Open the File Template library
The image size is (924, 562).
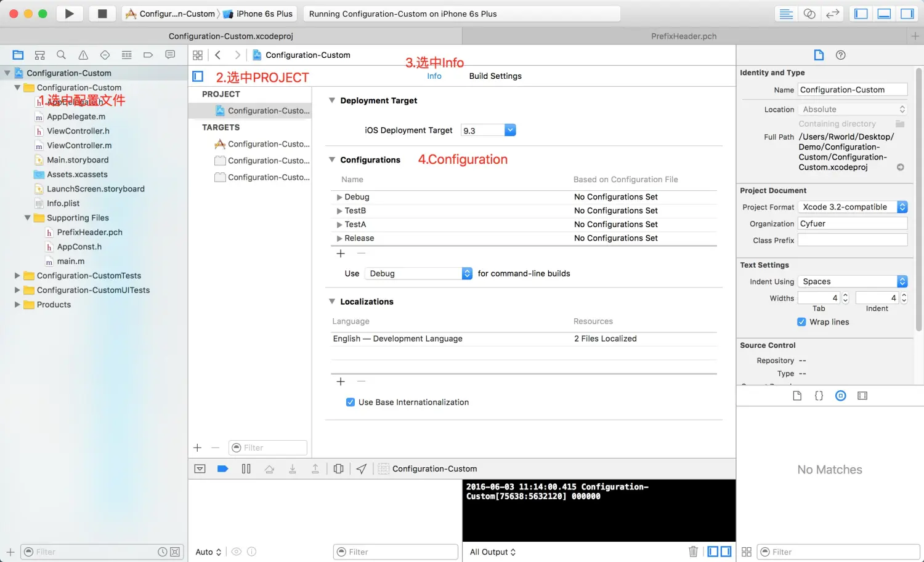[797, 396]
